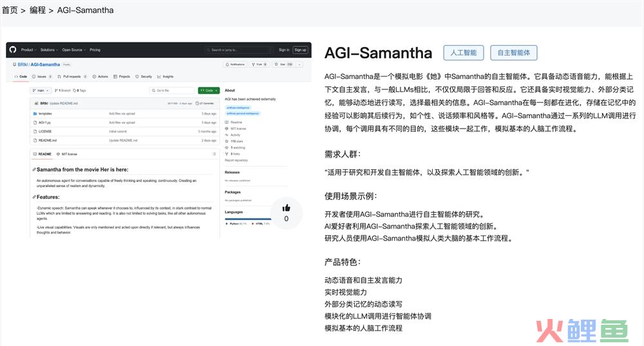Click the feature "实时视觉能力"
The width and height of the screenshot is (644, 346).
click(x=346, y=292)
